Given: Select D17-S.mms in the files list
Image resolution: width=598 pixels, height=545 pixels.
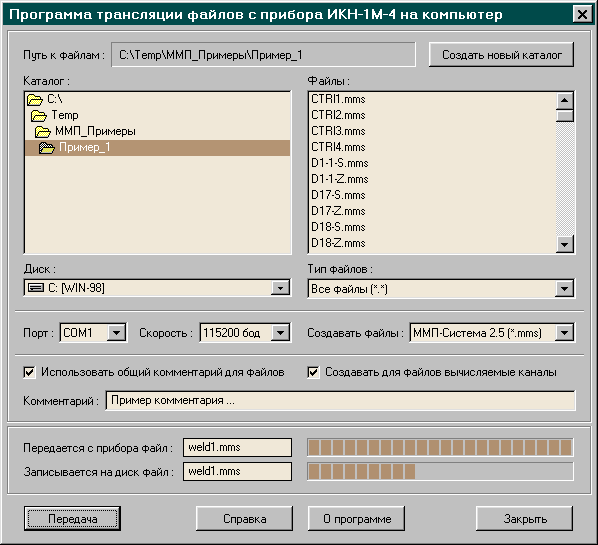Looking at the screenshot, I should (338, 195).
